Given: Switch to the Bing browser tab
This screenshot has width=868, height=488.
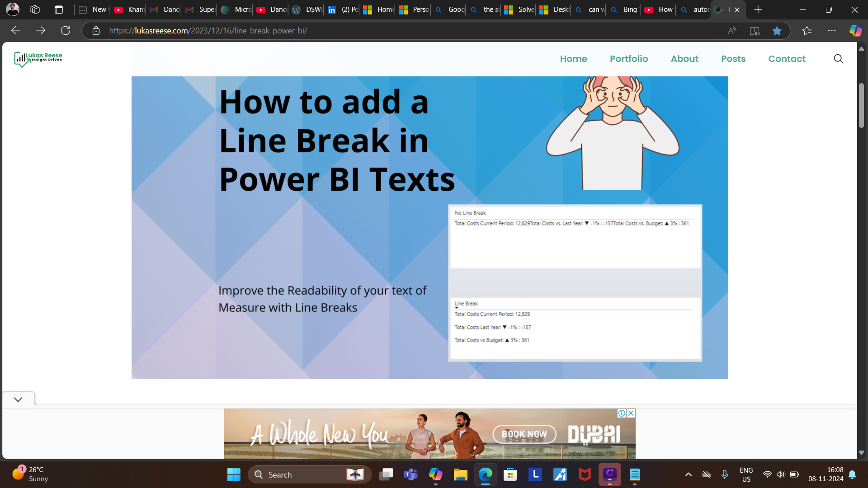Looking at the screenshot, I should [624, 9].
